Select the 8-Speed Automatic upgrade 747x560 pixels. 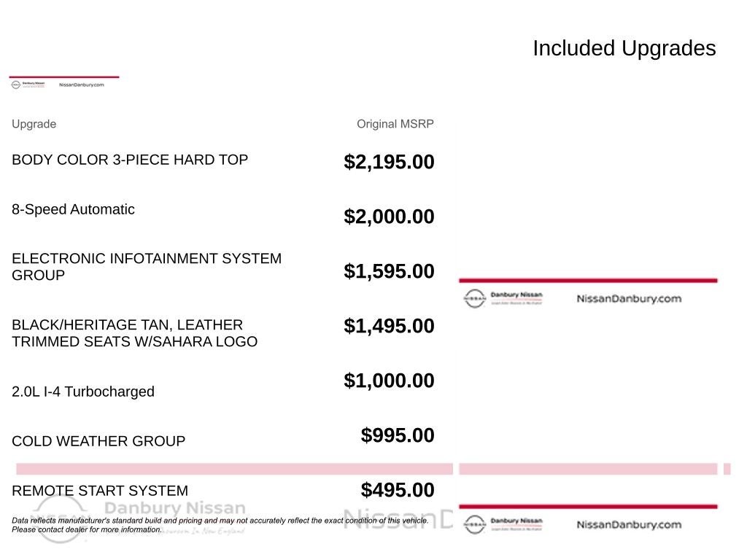click(73, 209)
